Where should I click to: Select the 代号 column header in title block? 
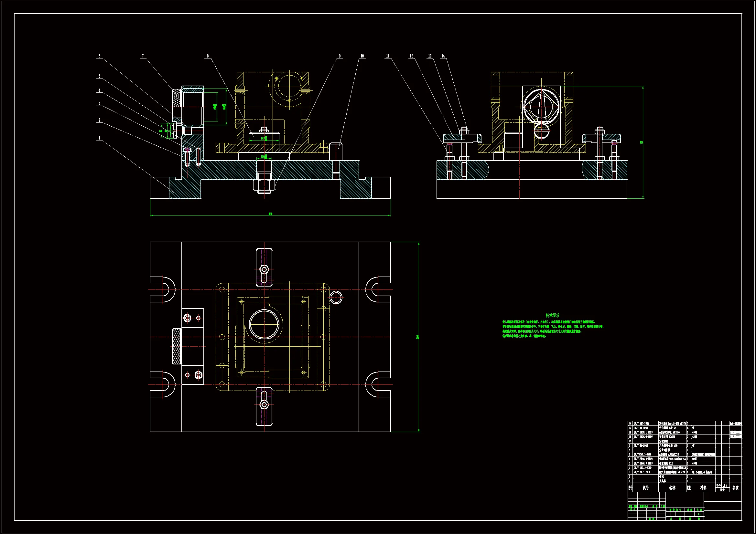(x=645, y=487)
